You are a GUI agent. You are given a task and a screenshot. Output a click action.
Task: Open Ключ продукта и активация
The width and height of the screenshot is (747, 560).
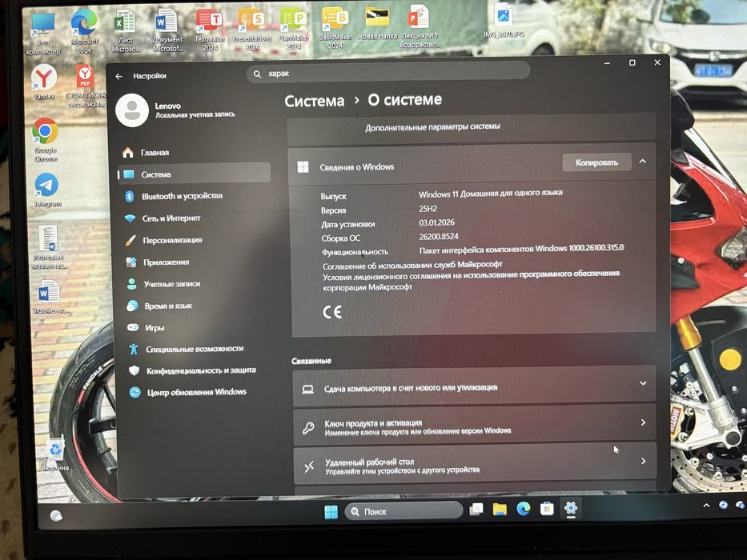coord(475,426)
